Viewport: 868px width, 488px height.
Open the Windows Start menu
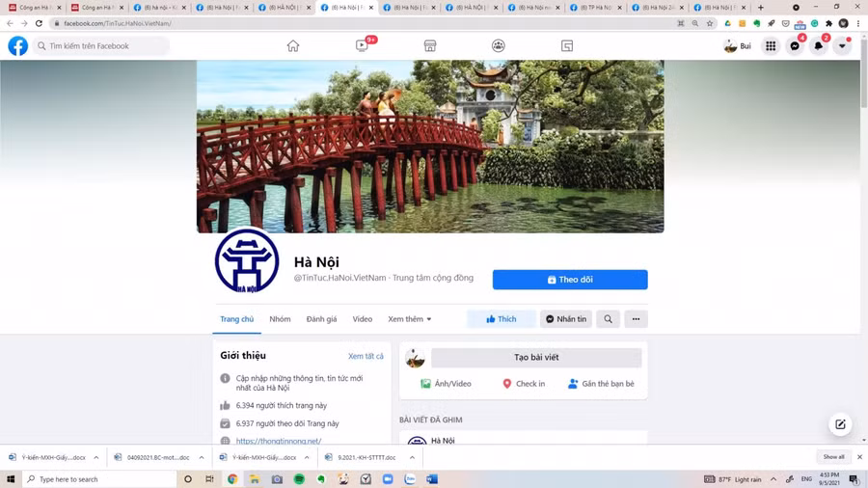click(x=11, y=479)
